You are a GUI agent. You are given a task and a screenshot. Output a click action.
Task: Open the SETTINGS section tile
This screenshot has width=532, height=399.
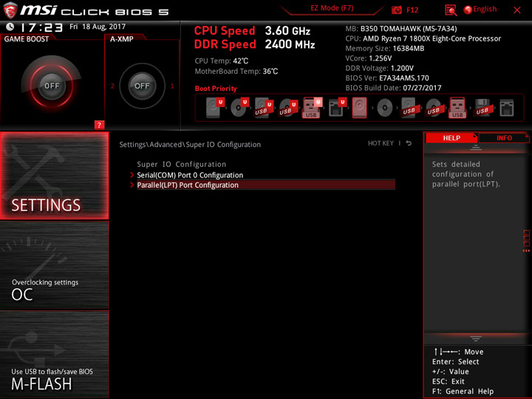(55, 175)
